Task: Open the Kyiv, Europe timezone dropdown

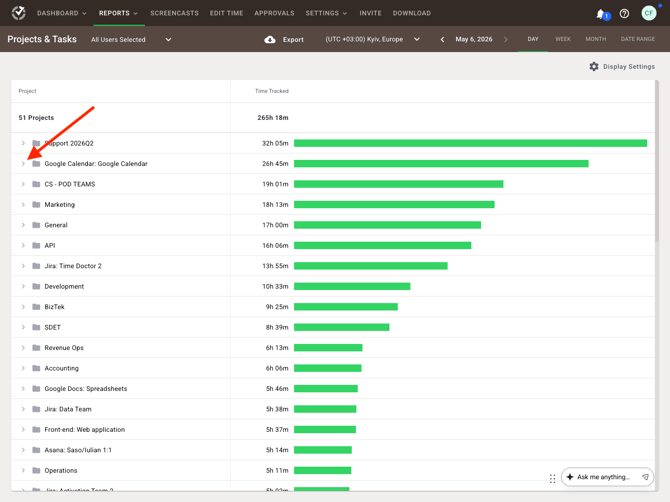Action: 373,39
